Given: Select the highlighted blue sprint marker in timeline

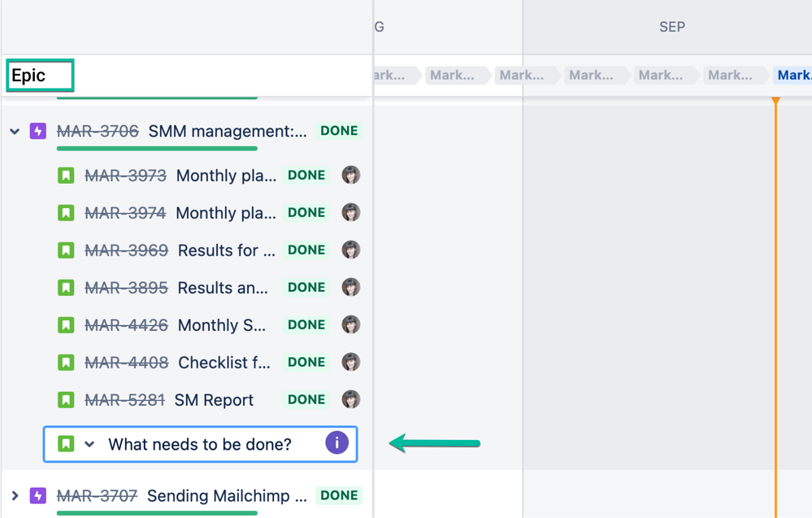Looking at the screenshot, I should coord(792,76).
